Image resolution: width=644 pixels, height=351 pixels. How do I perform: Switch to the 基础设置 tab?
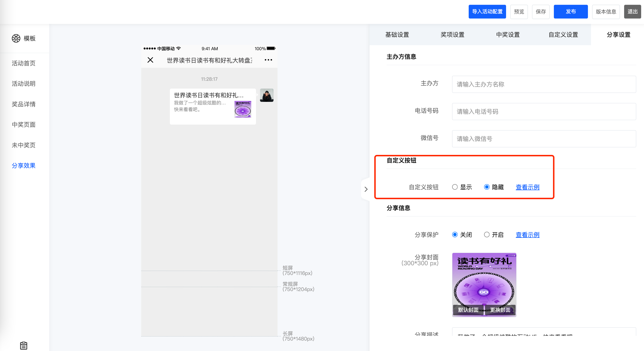tap(397, 35)
